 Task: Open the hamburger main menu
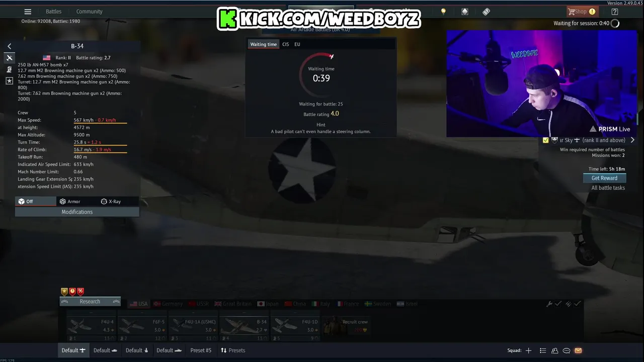point(28,12)
